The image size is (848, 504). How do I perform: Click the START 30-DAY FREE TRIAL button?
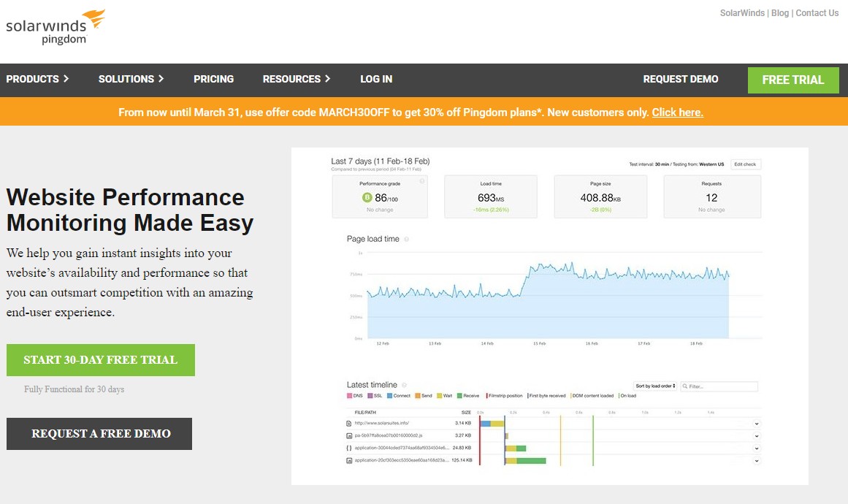click(x=100, y=359)
